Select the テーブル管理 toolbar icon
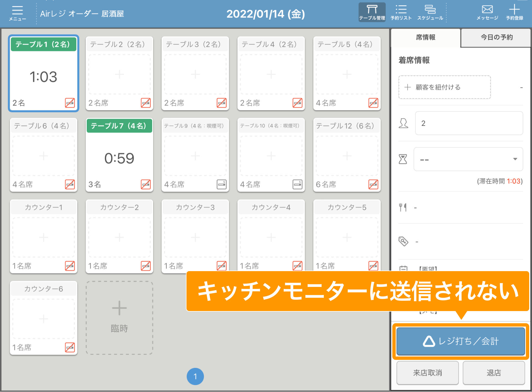532x392 pixels. [x=372, y=12]
